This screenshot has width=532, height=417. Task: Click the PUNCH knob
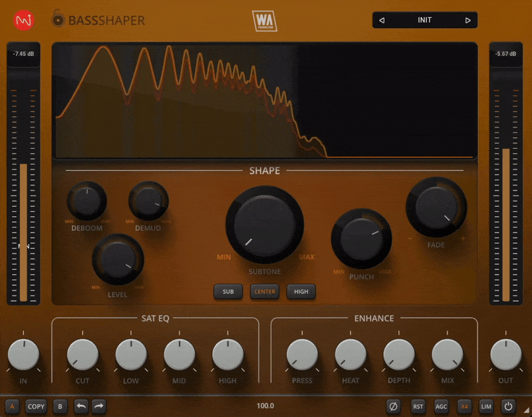[x=361, y=239]
